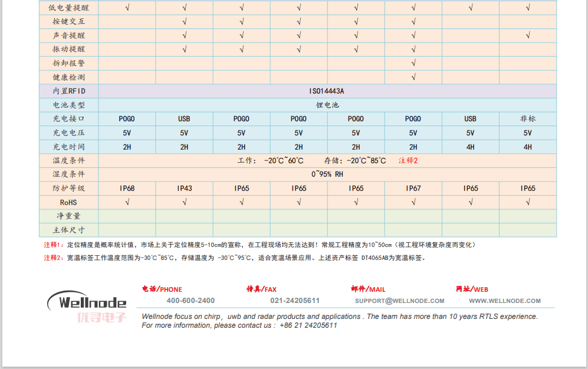The width and height of the screenshot is (588, 369).
Task: Click the checkmark in the 拆卸报警 row
Action: click(413, 63)
